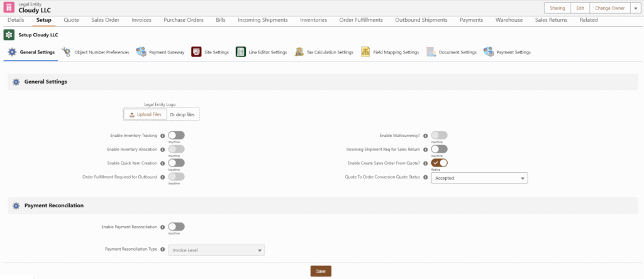The height and width of the screenshot is (279, 644).
Task: Enable the Inventory Tracking toggle
Action: [x=176, y=135]
